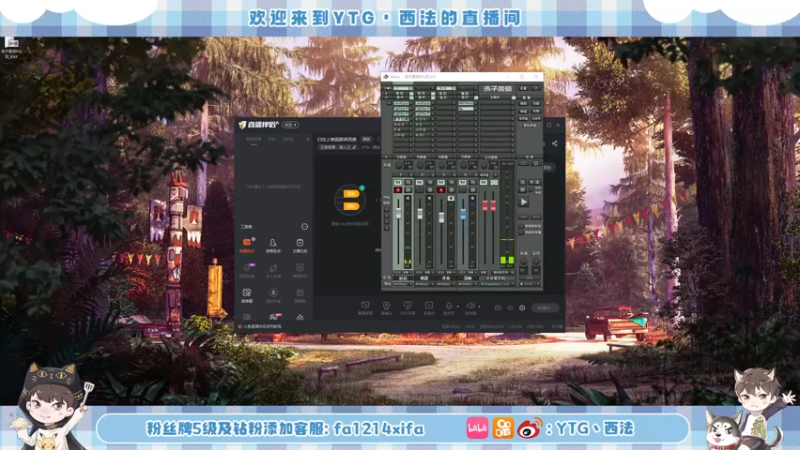
Task: Disarm the red record button on channel 3
Action: click(441, 190)
